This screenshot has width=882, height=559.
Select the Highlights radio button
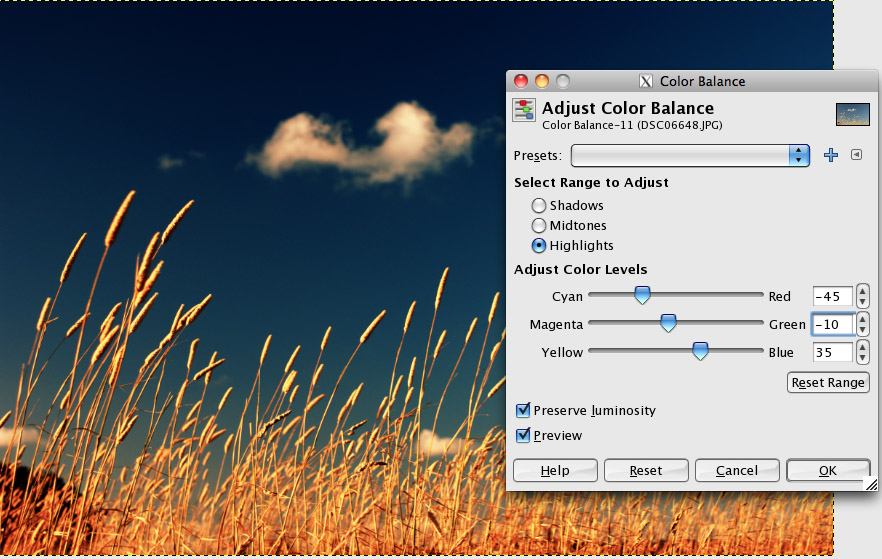(x=539, y=246)
